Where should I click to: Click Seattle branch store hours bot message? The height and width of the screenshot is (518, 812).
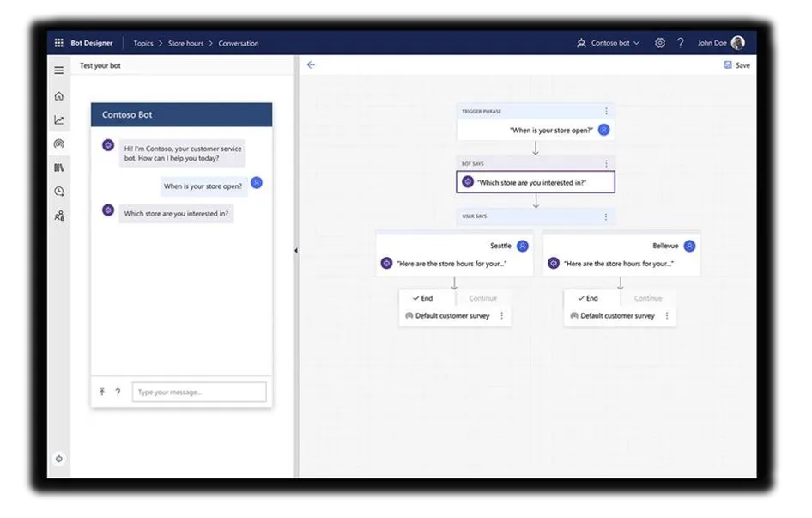tap(451, 264)
